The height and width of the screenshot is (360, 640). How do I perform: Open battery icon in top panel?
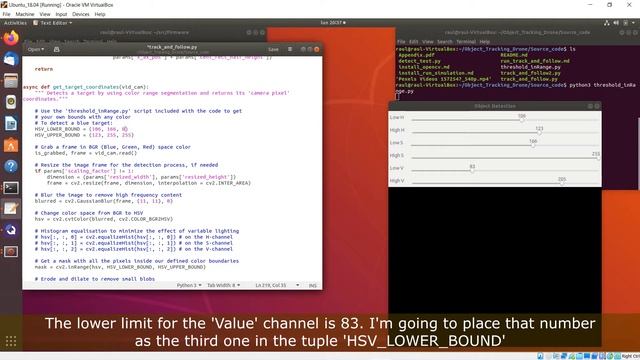pos(625,23)
